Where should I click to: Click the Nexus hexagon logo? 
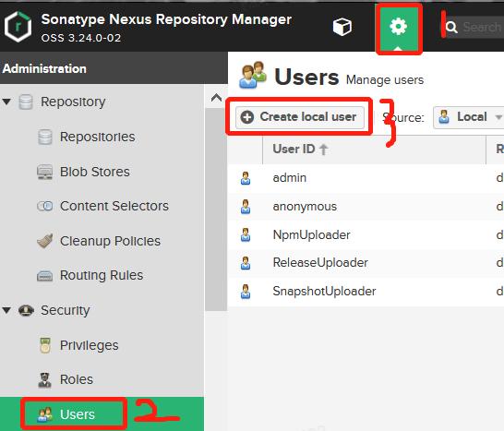tap(18, 27)
